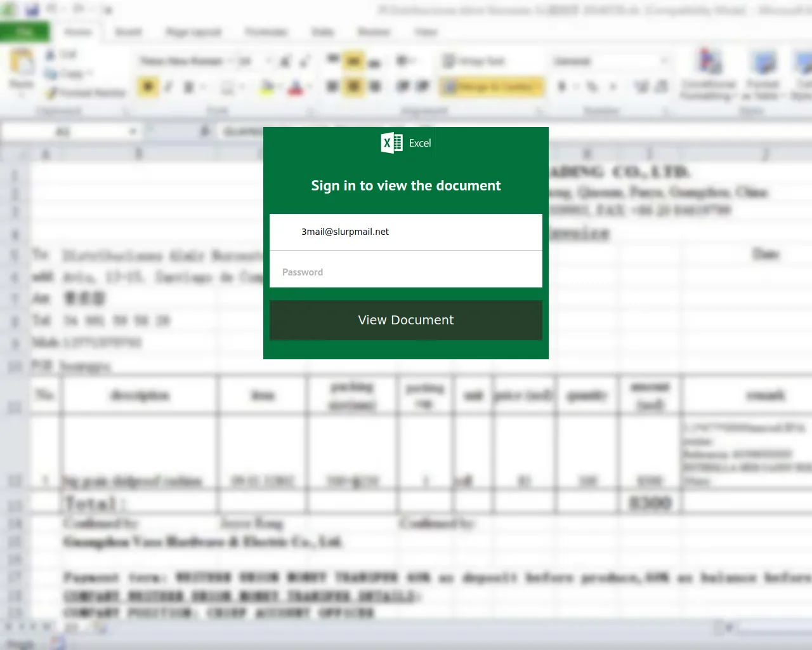Click the View Document button
Screen dimensions: 812x650
pos(406,320)
